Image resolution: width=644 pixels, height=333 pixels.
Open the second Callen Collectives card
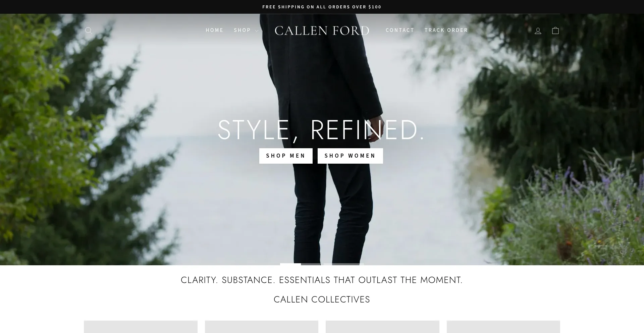point(262,327)
